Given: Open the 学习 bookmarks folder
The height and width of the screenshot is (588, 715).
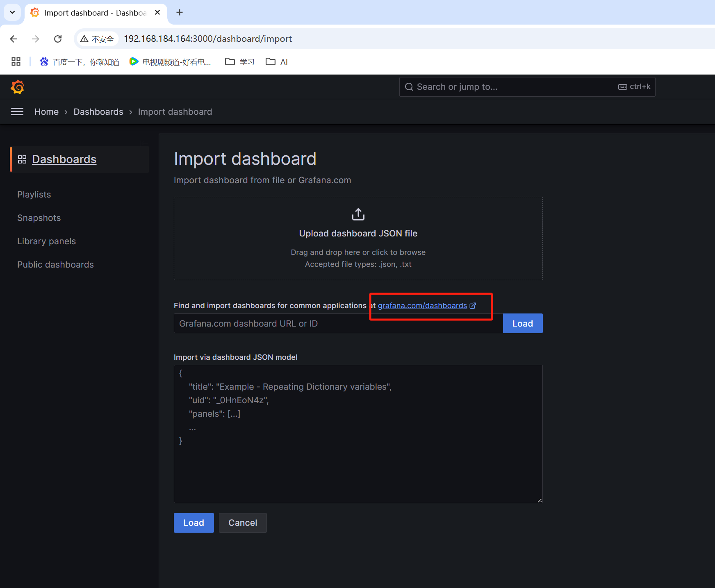Looking at the screenshot, I should point(240,62).
